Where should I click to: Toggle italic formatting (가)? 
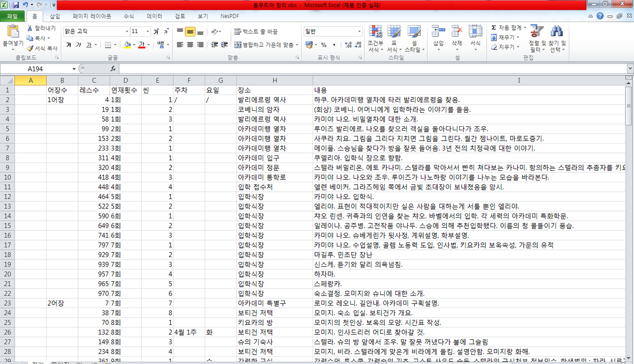coord(79,45)
